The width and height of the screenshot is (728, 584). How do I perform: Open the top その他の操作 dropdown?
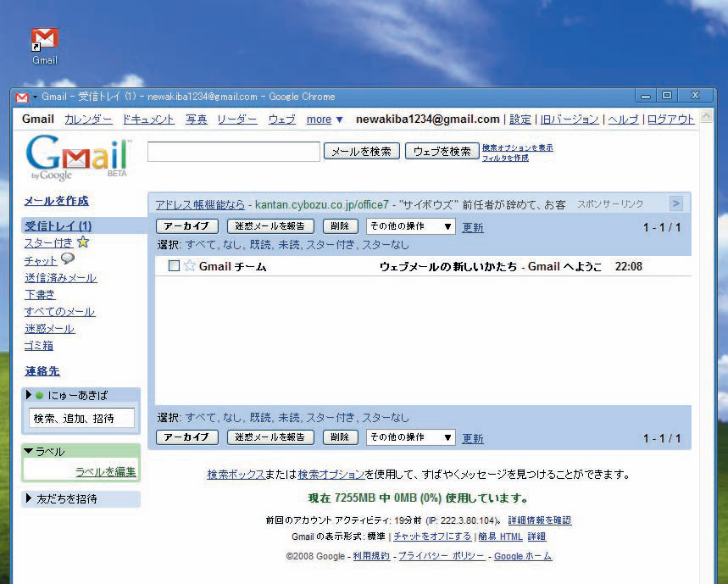point(410,226)
